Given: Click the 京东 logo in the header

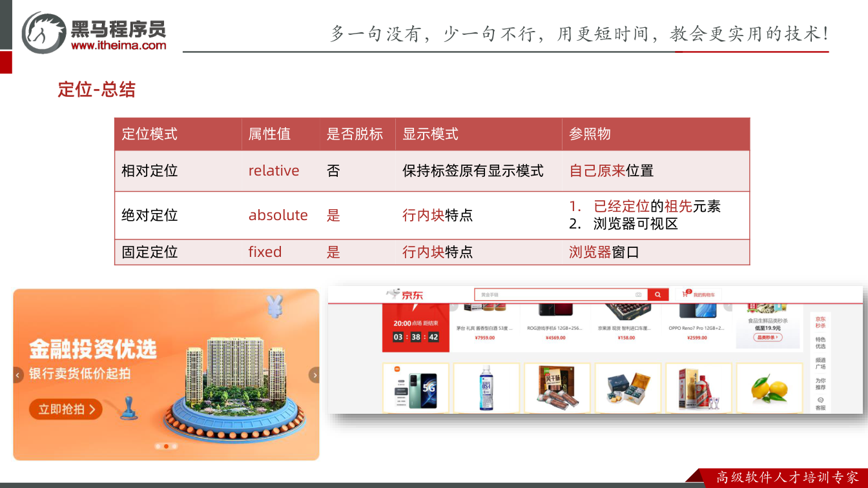Looking at the screenshot, I should coord(406,295).
